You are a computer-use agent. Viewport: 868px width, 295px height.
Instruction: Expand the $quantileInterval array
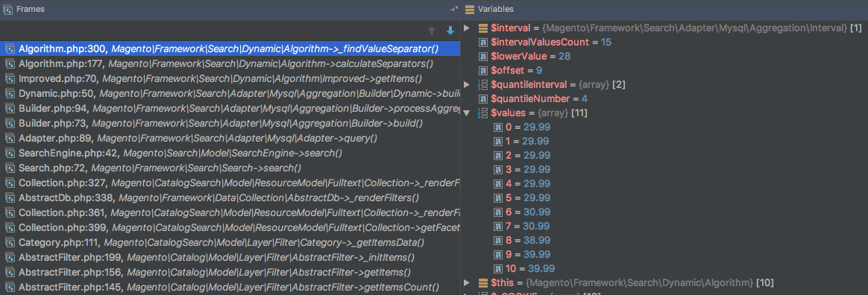tap(467, 85)
